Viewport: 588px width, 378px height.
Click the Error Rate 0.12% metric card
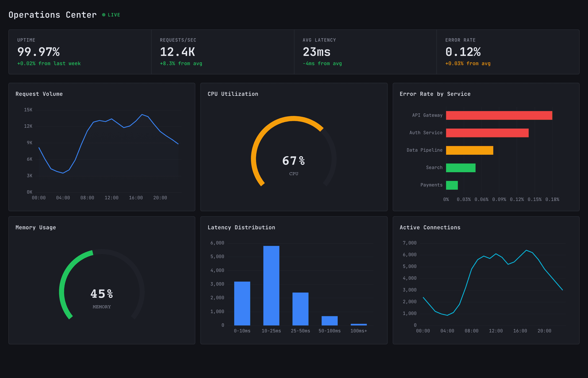coord(508,52)
